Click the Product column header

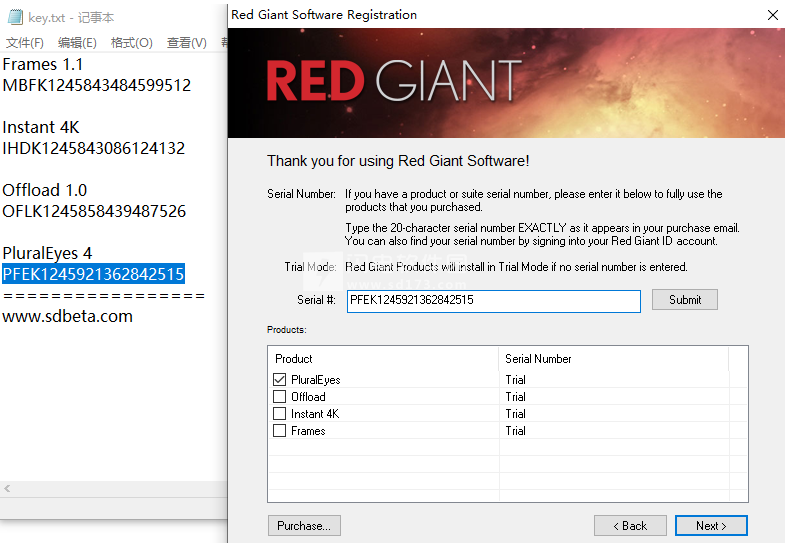(x=383, y=359)
